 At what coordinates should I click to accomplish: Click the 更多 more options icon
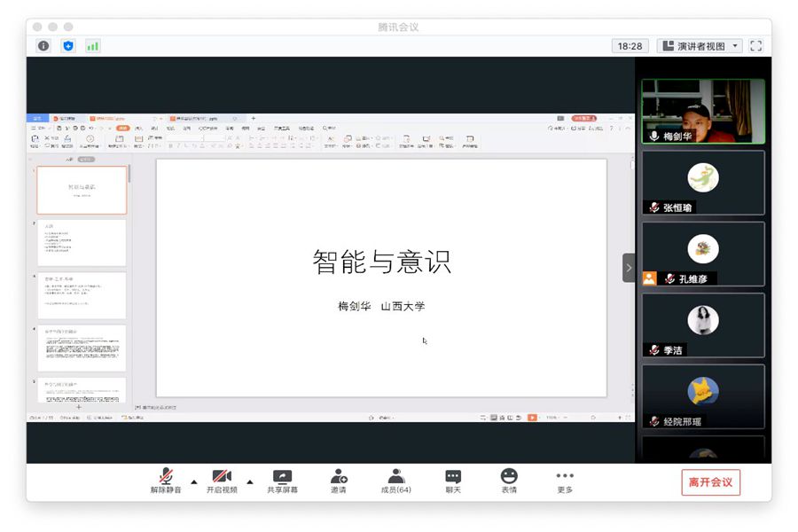[565, 481]
